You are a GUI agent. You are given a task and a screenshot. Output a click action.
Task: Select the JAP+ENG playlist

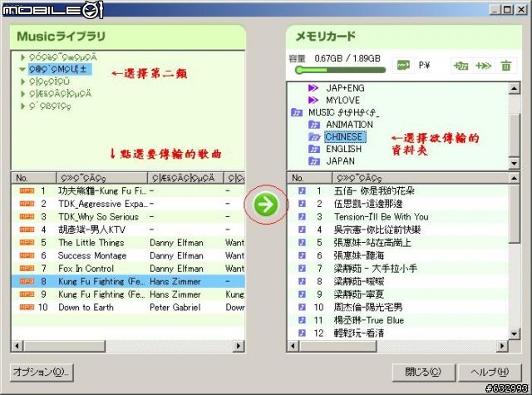pos(345,88)
